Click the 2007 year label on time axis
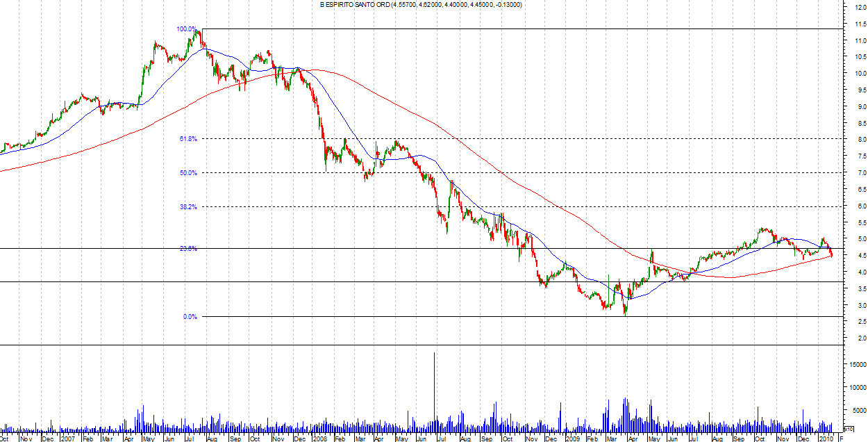Image resolution: width=868 pixels, height=442 pixels. (x=68, y=439)
